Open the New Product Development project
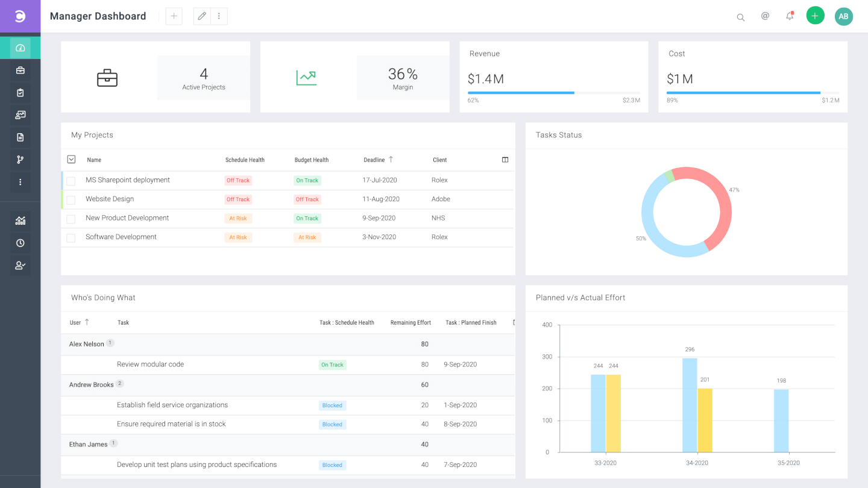Image resolution: width=868 pixels, height=488 pixels. pyautogui.click(x=127, y=218)
